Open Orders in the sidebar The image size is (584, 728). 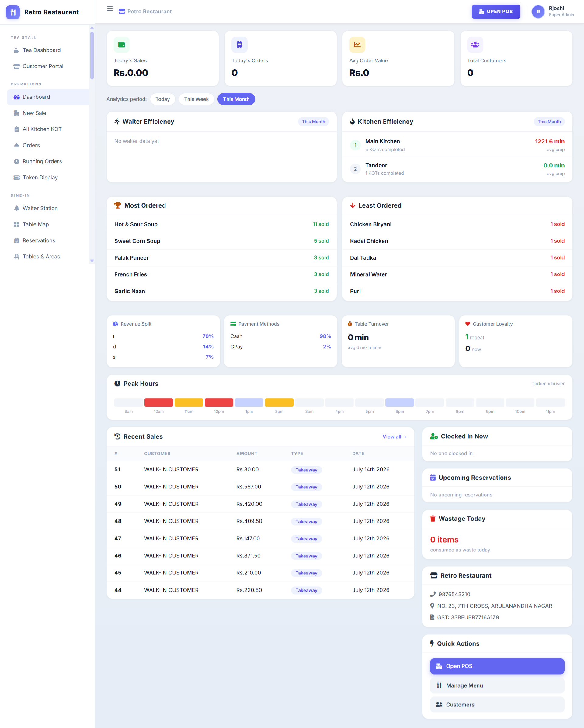[48, 145]
